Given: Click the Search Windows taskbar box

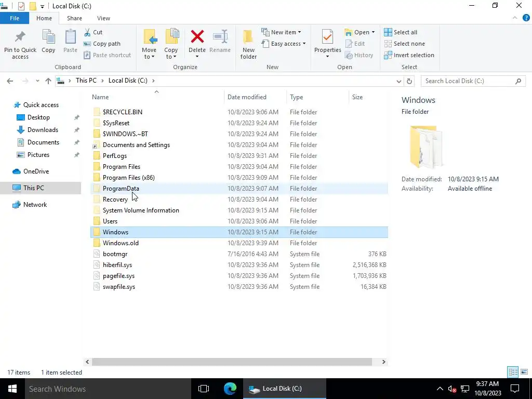Looking at the screenshot, I should click(x=108, y=389).
